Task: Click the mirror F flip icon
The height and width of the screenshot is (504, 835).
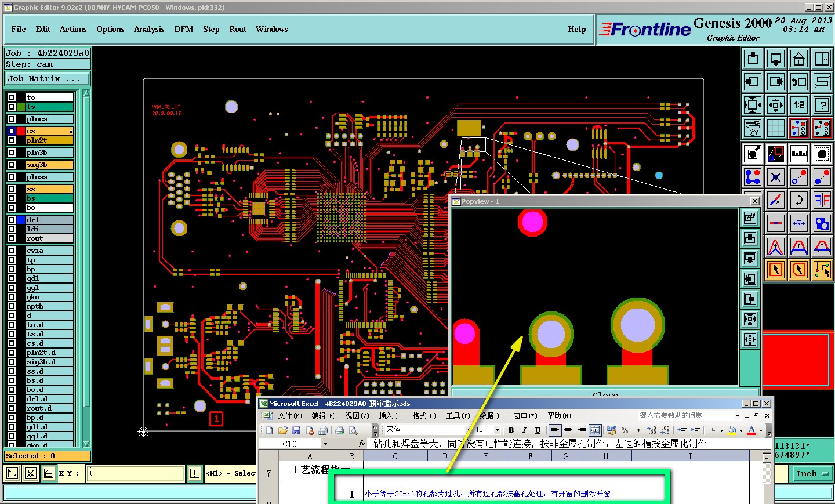Action: point(822,200)
